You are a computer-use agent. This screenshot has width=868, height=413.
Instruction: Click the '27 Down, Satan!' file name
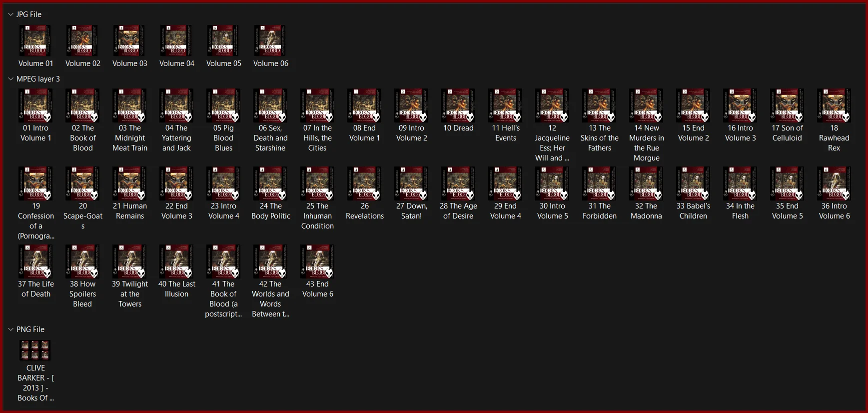412,211
